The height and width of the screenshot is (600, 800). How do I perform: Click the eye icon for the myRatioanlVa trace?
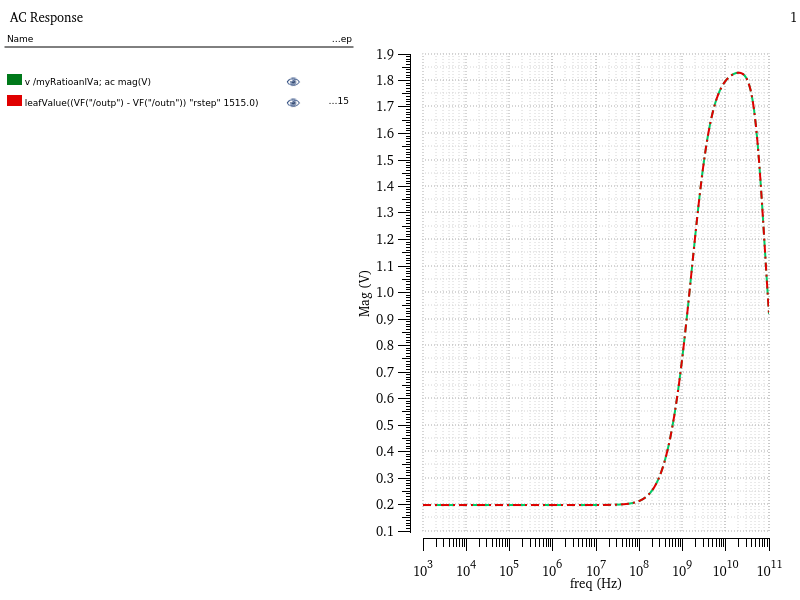(x=292, y=81)
